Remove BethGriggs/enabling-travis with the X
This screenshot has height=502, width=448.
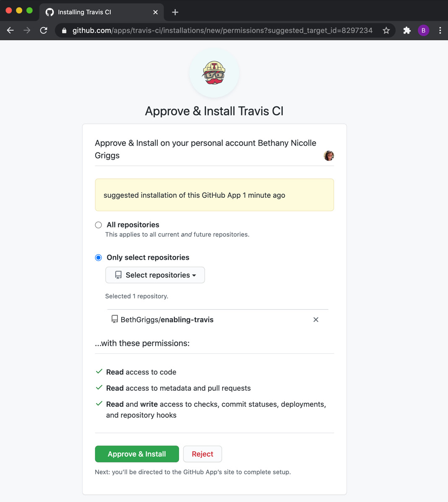[x=315, y=319]
